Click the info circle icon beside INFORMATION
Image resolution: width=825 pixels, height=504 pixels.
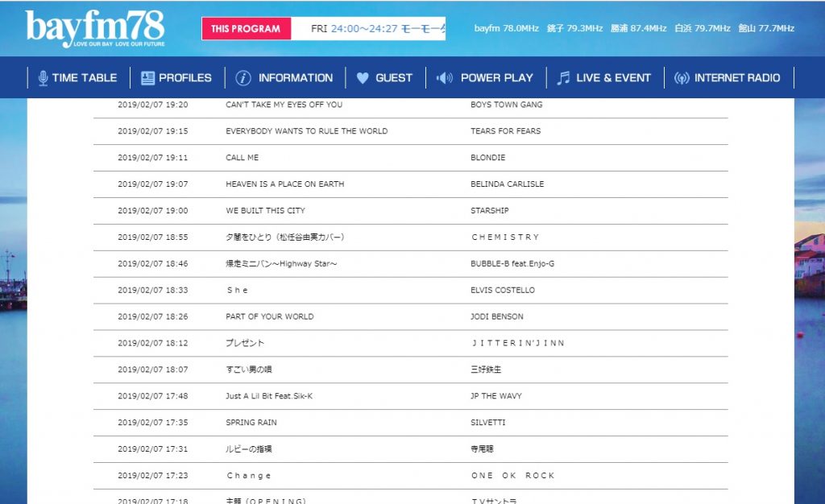tap(243, 78)
